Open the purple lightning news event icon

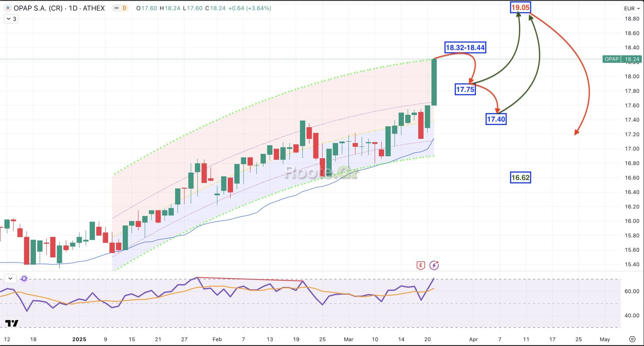click(434, 265)
